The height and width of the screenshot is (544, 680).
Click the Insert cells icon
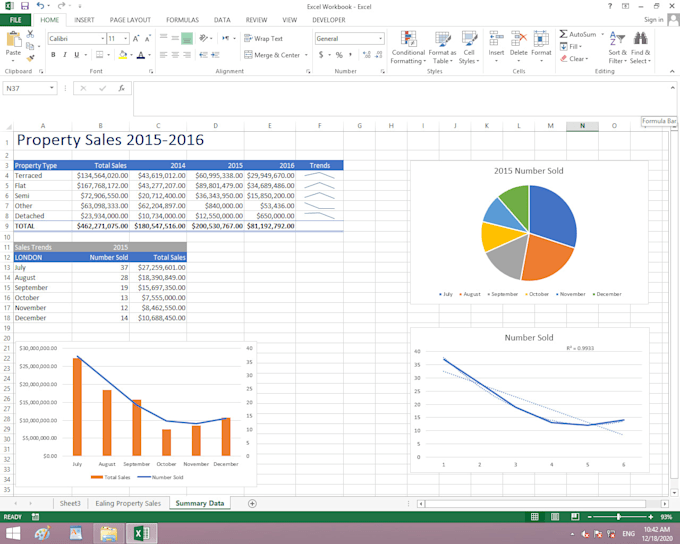tap(496, 39)
